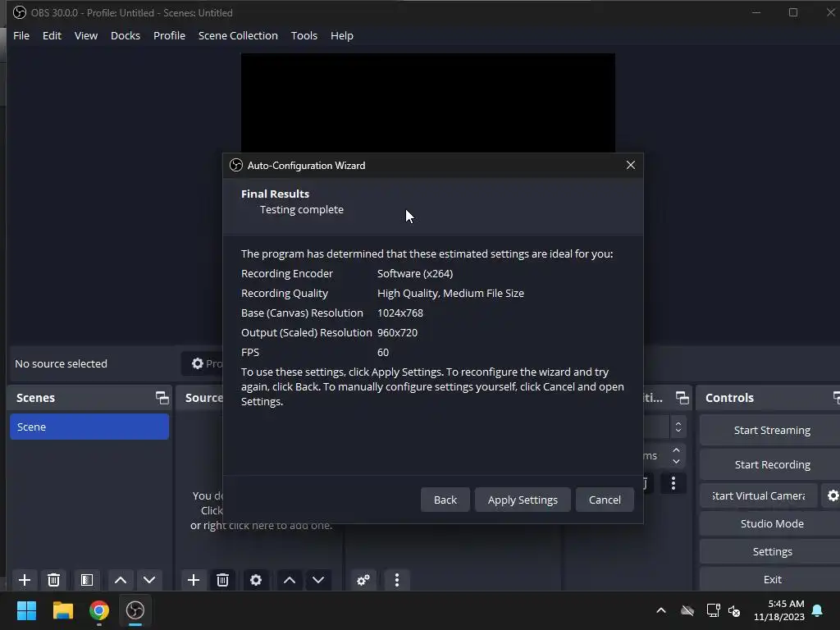The width and height of the screenshot is (840, 630).
Task: Click the Back button in wizard
Action: coord(445,500)
